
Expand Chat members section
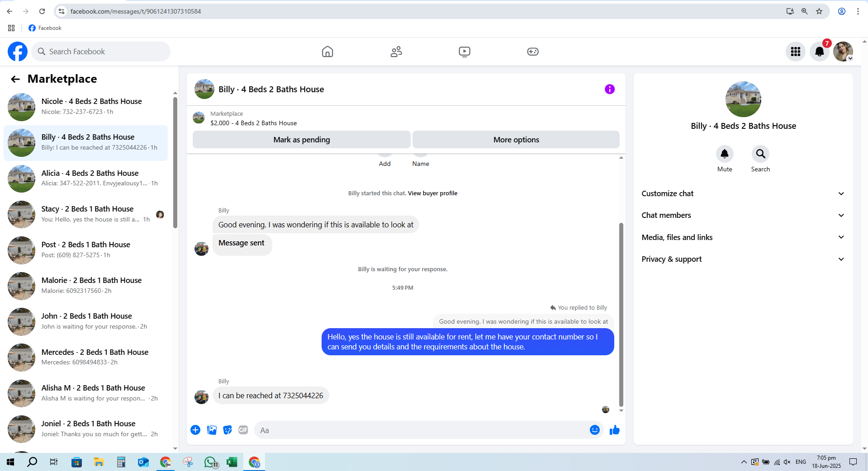[743, 215]
